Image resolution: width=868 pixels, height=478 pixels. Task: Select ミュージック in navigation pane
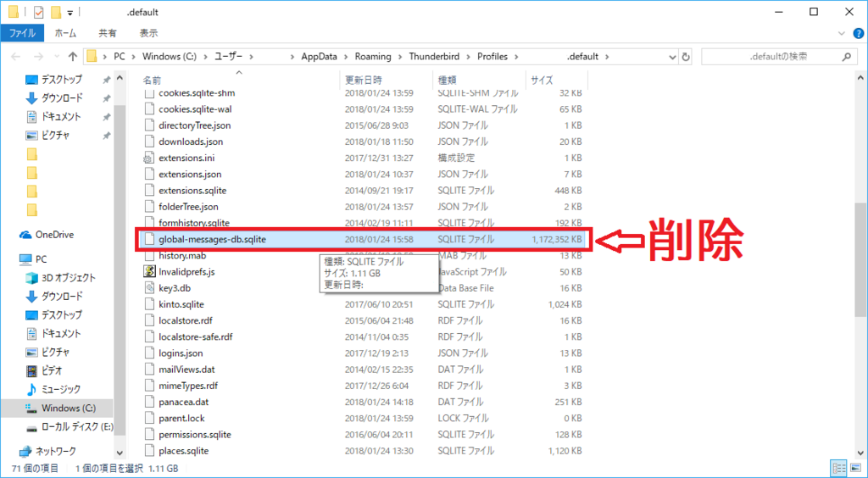(61, 389)
